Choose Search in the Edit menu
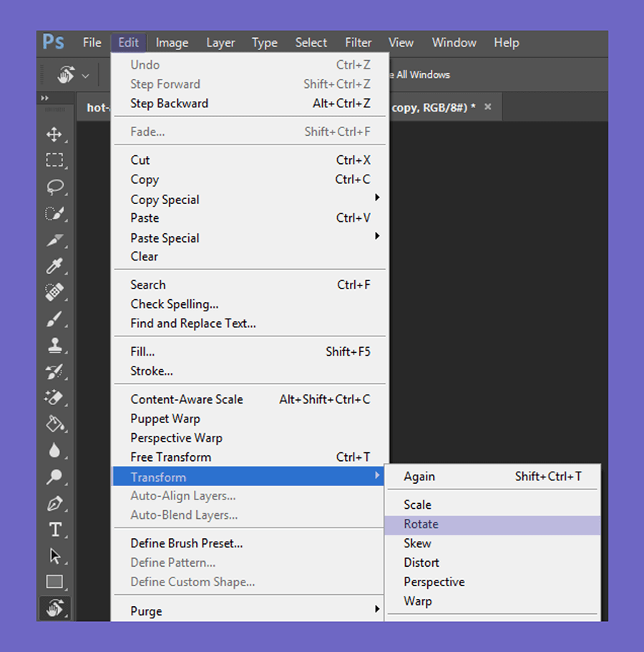 (250, 285)
